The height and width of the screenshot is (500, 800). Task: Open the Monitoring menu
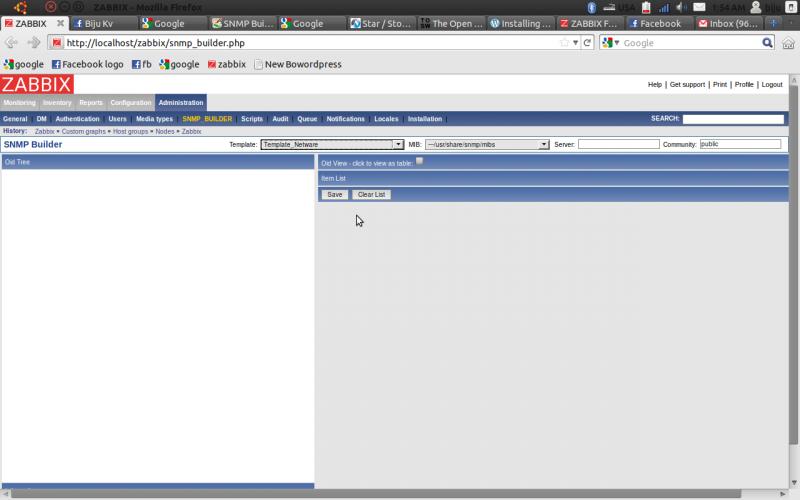pyautogui.click(x=19, y=103)
